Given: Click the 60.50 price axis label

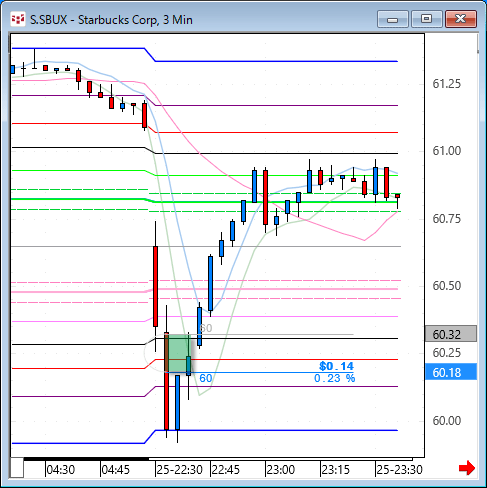Looking at the screenshot, I should (x=447, y=286).
